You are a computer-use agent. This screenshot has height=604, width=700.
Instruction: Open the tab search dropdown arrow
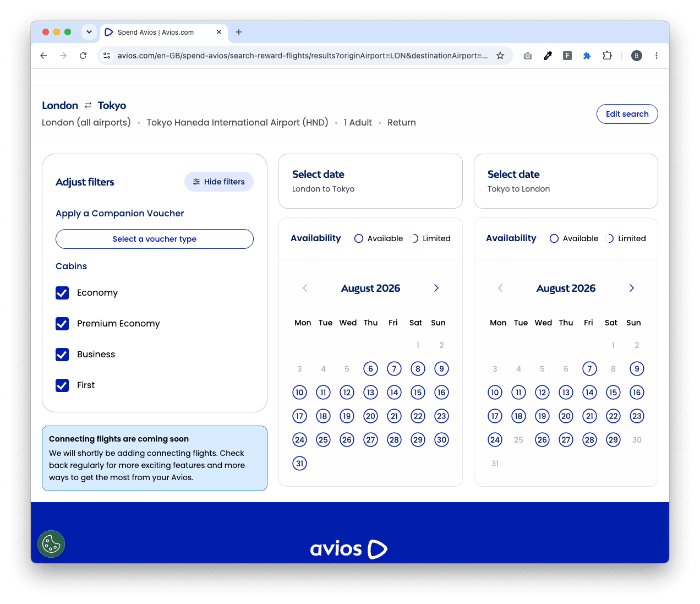89,32
